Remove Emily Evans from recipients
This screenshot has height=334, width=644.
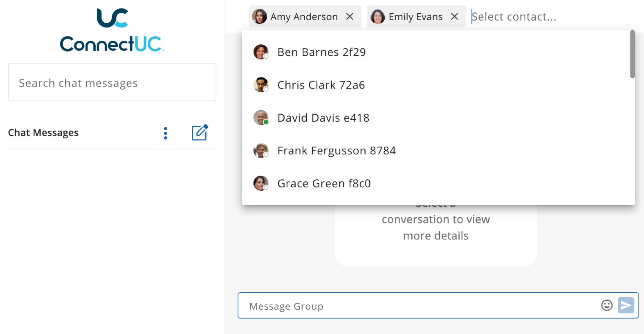click(x=454, y=16)
